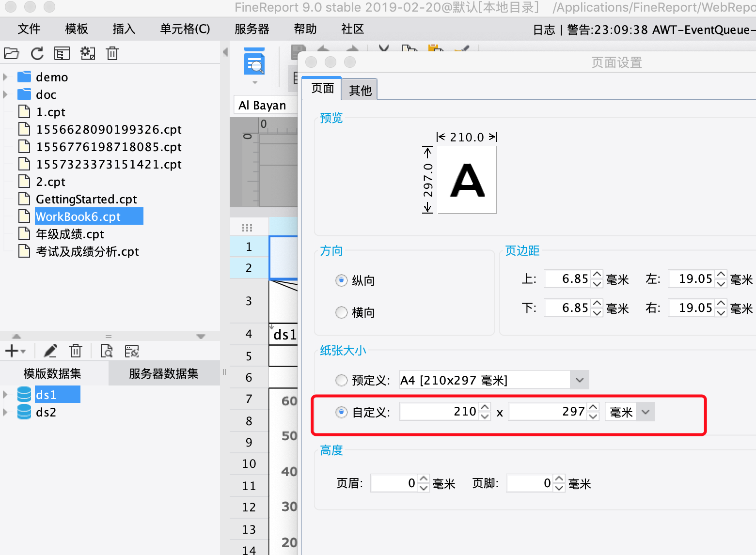
Task: Open the 模板 menu
Action: click(77, 29)
